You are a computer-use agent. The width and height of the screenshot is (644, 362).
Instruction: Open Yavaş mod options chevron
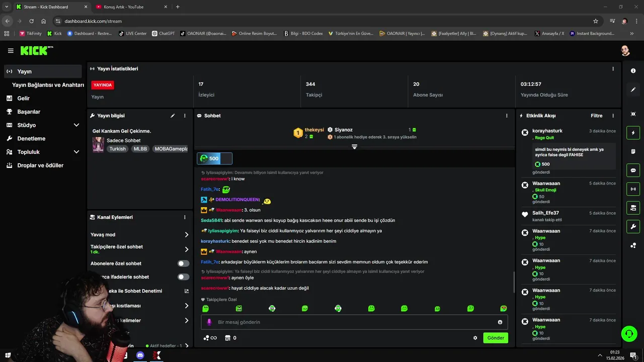coord(187,235)
